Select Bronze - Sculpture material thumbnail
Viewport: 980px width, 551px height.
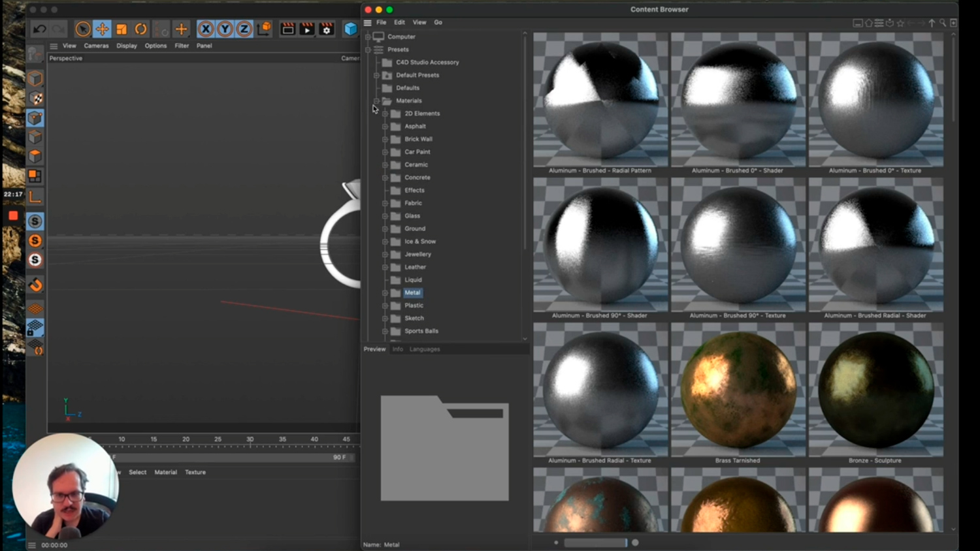pos(875,390)
